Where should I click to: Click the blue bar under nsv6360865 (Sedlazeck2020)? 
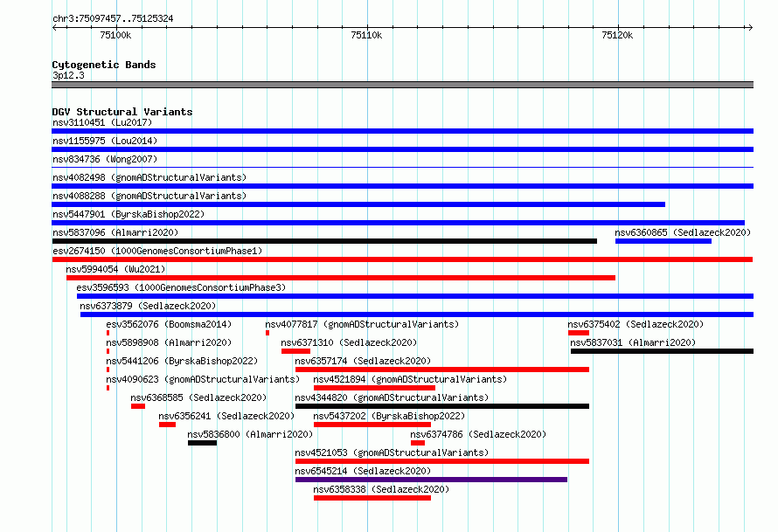(663, 241)
